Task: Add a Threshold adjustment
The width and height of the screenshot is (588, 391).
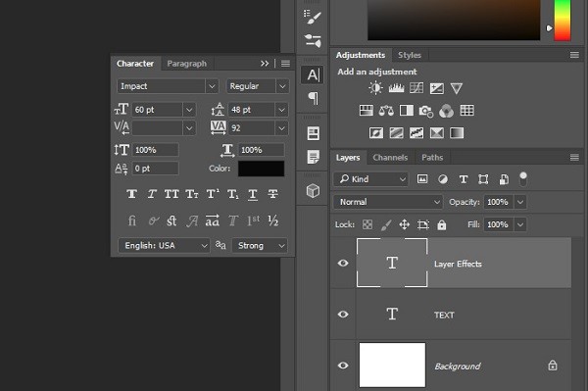Action: 416,132
